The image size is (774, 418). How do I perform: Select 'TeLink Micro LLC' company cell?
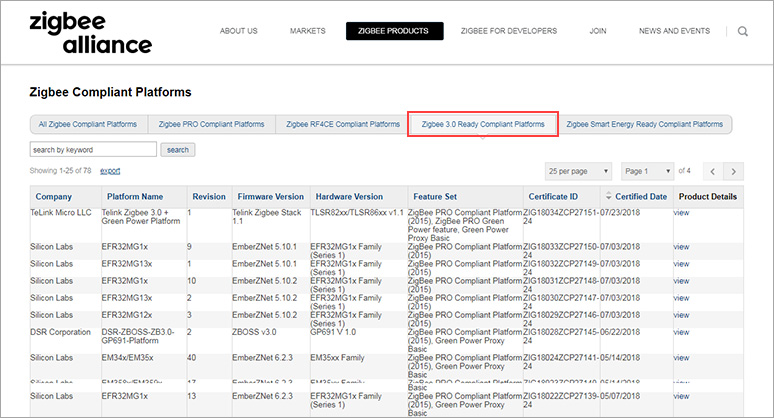click(61, 213)
